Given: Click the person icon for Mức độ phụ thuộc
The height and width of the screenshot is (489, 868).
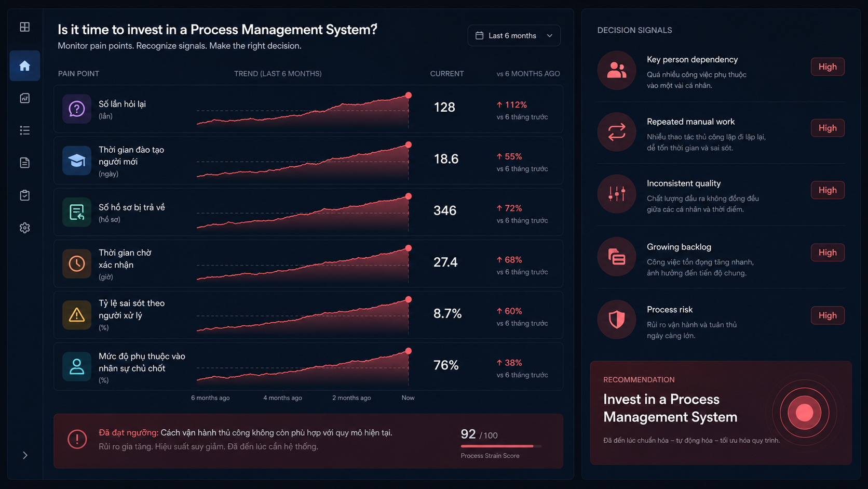Looking at the screenshot, I should click(x=77, y=367).
